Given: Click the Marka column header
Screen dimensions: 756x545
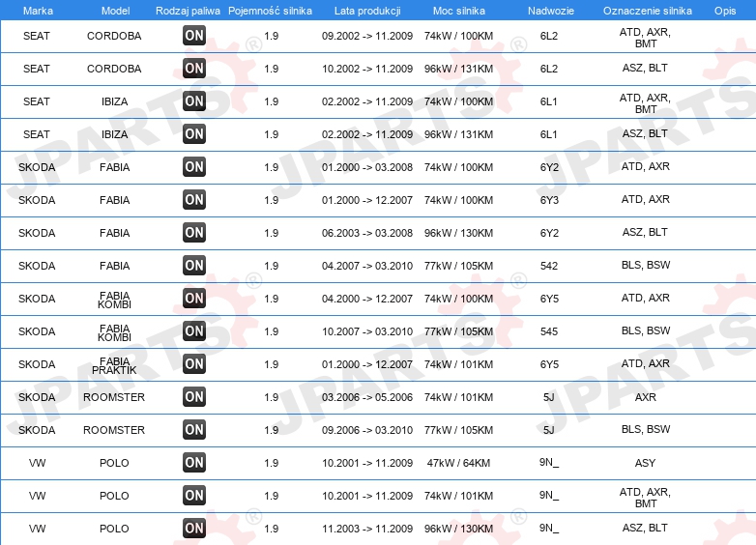Looking at the screenshot, I should (x=38, y=11).
